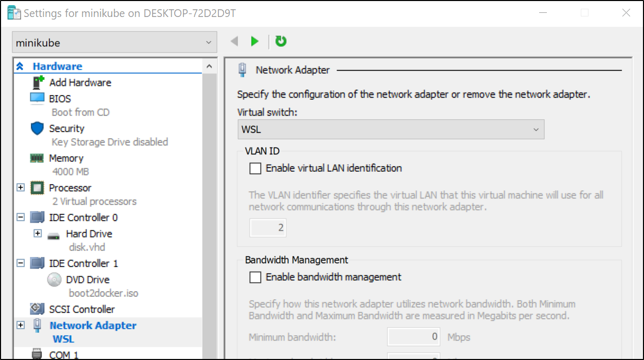Click the Security shield icon
Viewport: 644px width, 360px height.
coord(37,128)
